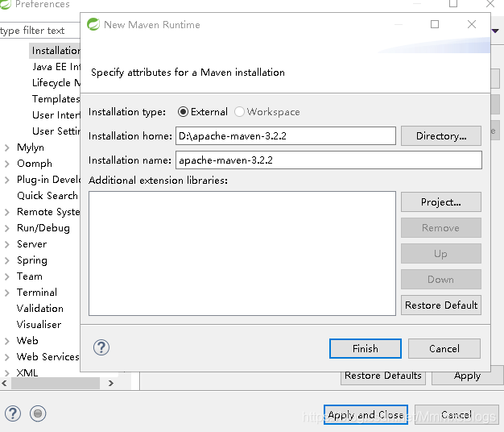
Task: Expand the Mylyn preferences node
Action: click(x=7, y=147)
